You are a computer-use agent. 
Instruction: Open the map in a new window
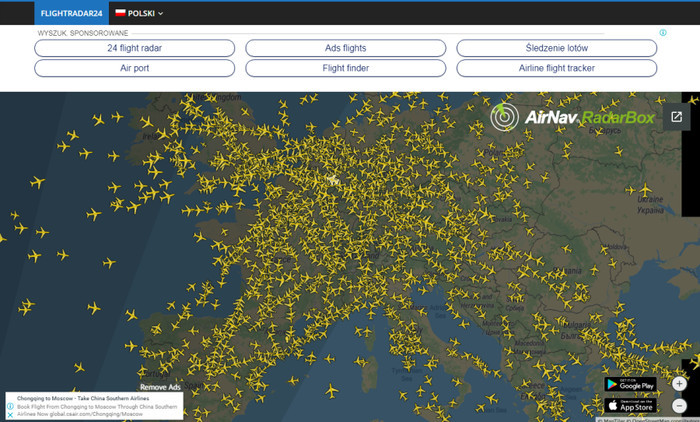pos(676,117)
